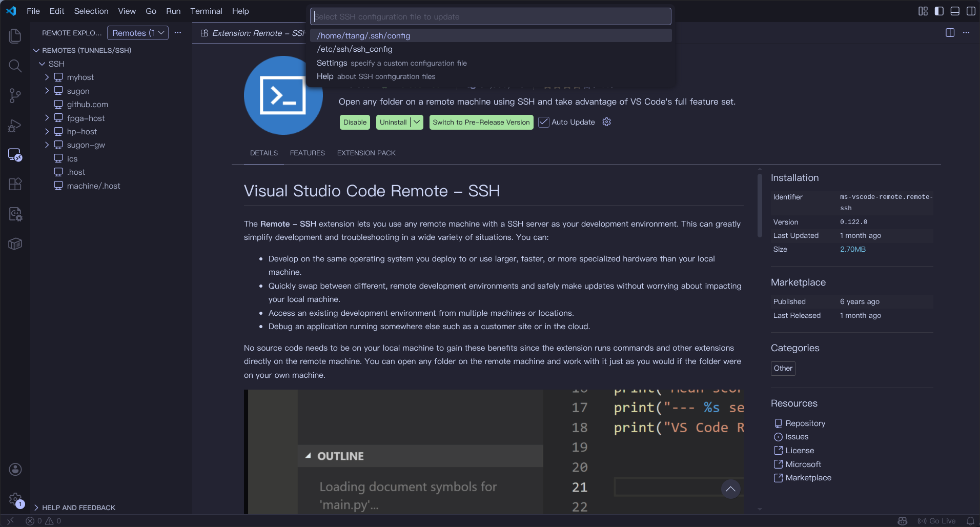
Task: Click the extension page vertical scrollbar
Action: [x=760, y=206]
